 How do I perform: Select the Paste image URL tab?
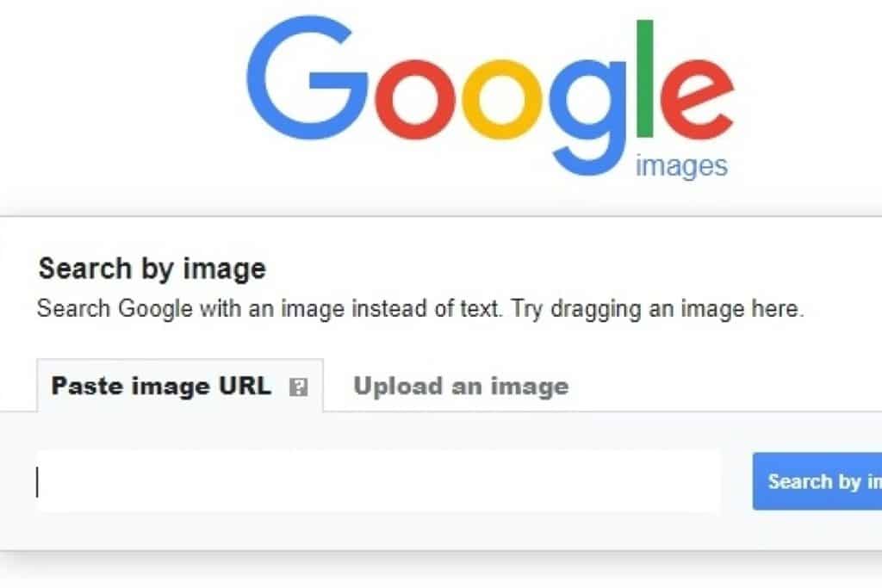[180, 386]
